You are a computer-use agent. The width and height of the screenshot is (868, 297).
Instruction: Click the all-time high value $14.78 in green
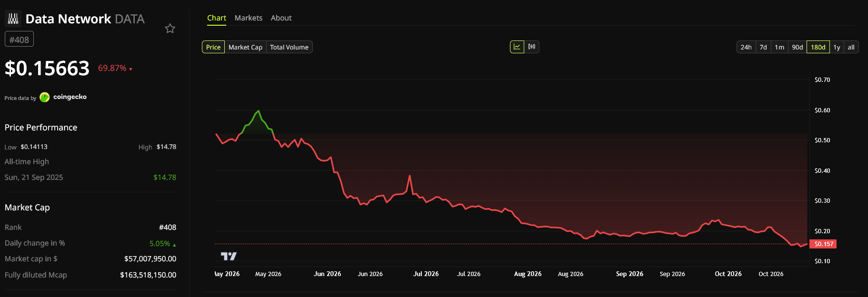165,178
